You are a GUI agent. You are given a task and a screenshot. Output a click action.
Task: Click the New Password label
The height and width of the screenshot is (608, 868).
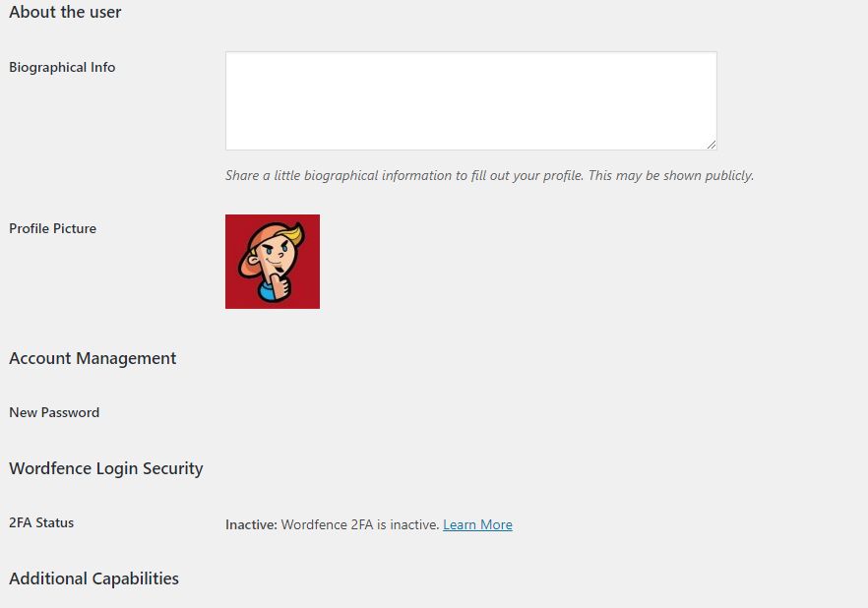pyautogui.click(x=54, y=412)
